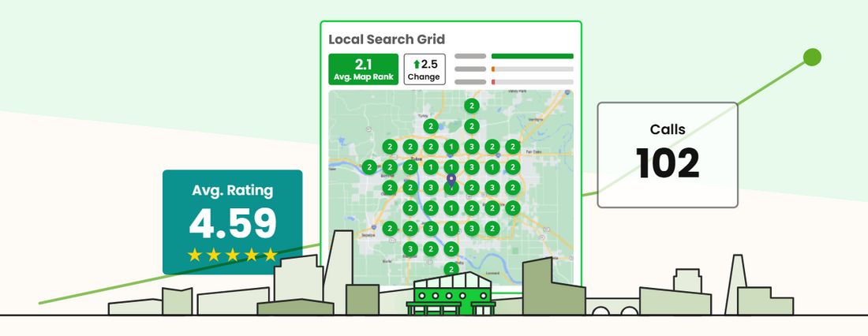Open the Calls 102 card

tap(667, 155)
